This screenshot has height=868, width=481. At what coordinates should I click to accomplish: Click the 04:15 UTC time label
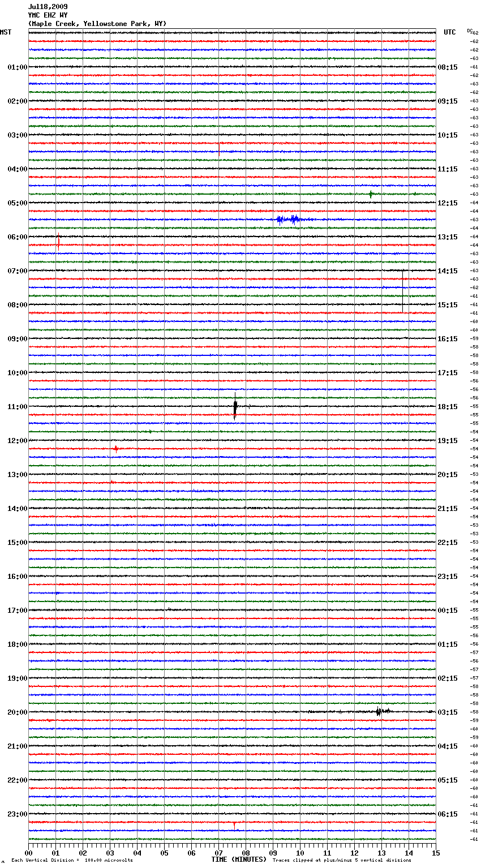click(x=448, y=746)
